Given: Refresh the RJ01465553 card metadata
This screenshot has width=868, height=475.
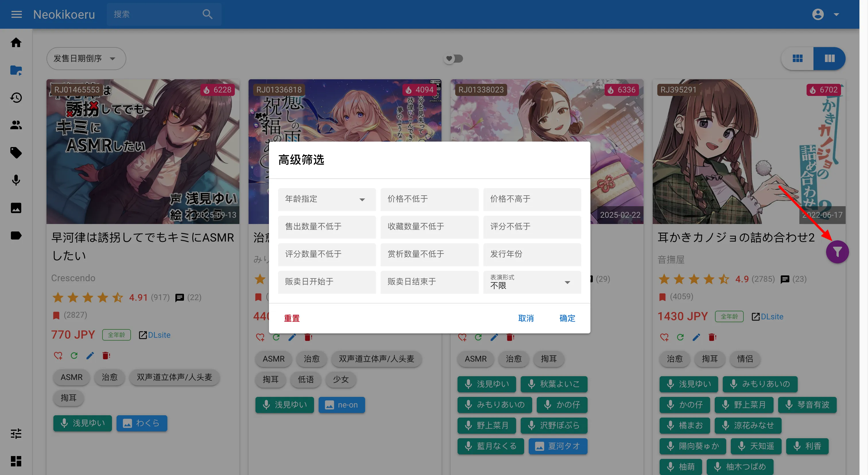Looking at the screenshot, I should click(x=74, y=355).
